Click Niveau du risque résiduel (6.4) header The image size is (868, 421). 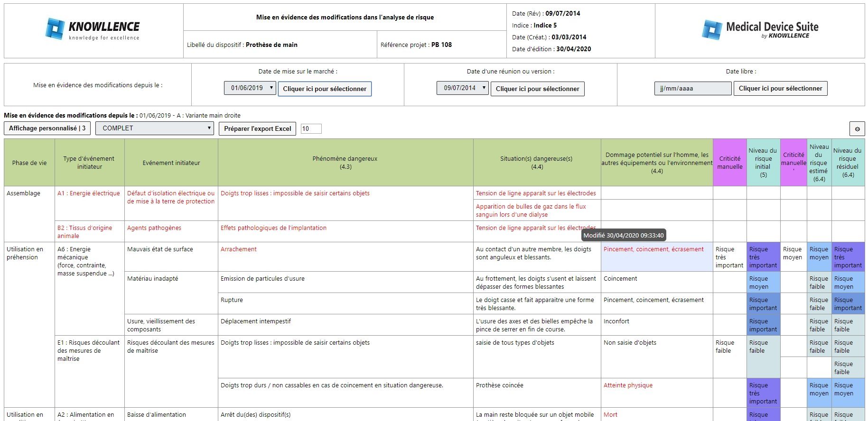pyautogui.click(x=848, y=163)
